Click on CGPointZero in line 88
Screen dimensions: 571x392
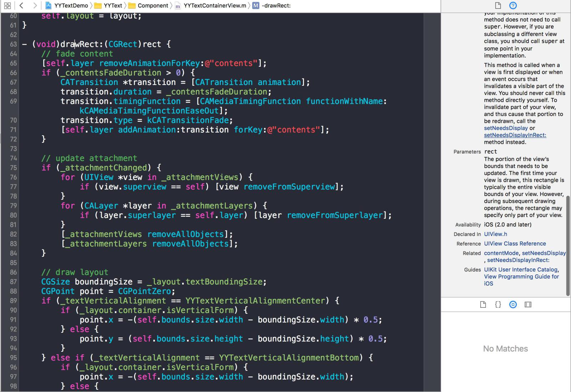point(144,291)
